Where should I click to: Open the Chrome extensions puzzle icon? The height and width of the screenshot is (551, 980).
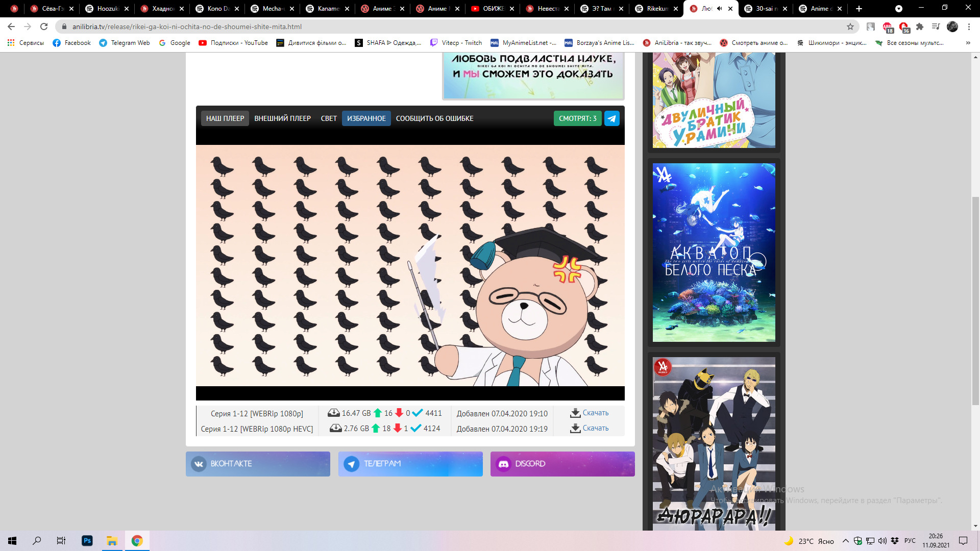pyautogui.click(x=920, y=27)
